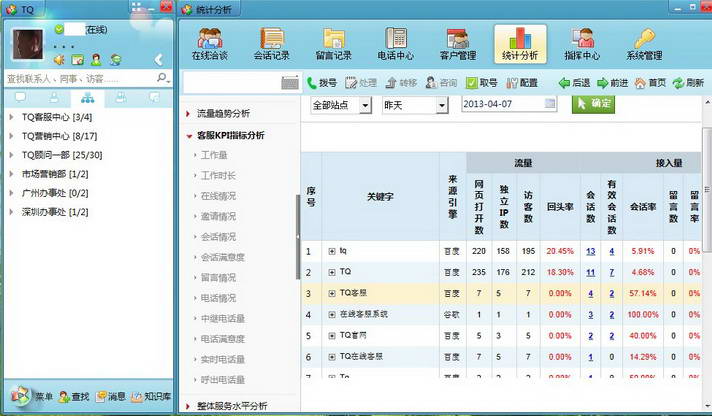Open the 电话满意度 report

click(x=222, y=339)
